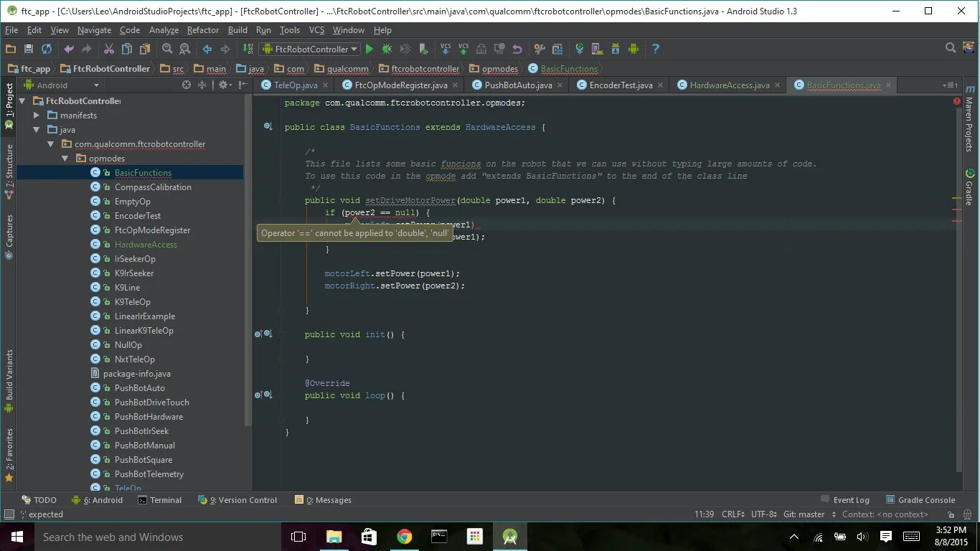Select PushBotHardware in project tree
The image size is (980, 551).
point(149,417)
